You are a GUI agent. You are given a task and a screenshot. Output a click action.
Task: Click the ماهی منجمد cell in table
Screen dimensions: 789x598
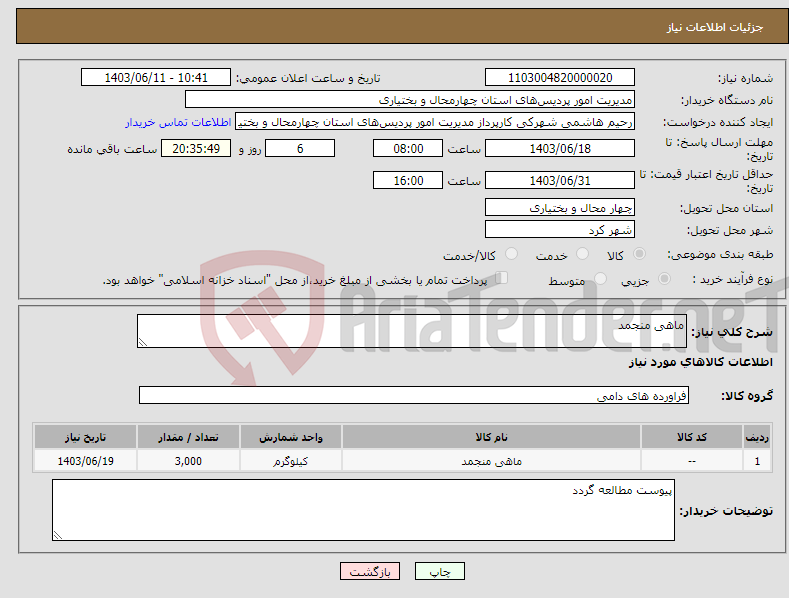coord(492,461)
